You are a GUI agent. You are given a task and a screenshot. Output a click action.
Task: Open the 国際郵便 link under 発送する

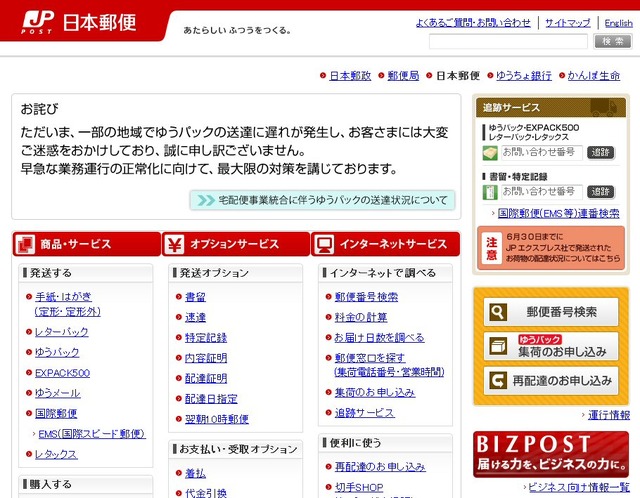coord(56,414)
